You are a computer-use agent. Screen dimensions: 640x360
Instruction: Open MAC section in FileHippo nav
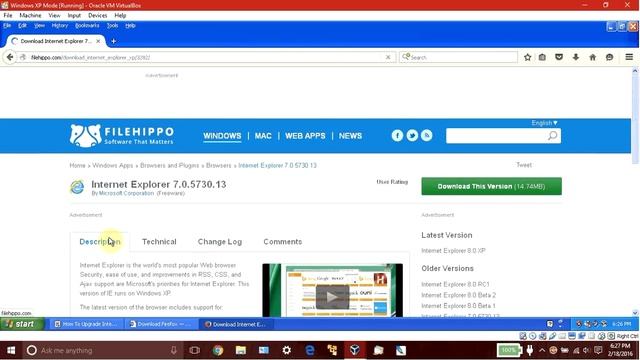[x=263, y=136]
